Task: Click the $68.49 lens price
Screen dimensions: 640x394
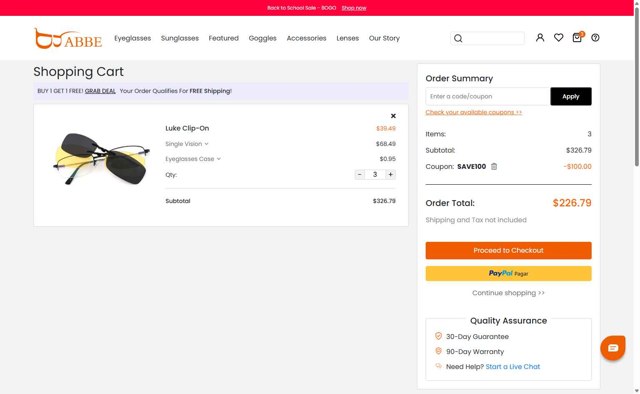Action: (386, 144)
